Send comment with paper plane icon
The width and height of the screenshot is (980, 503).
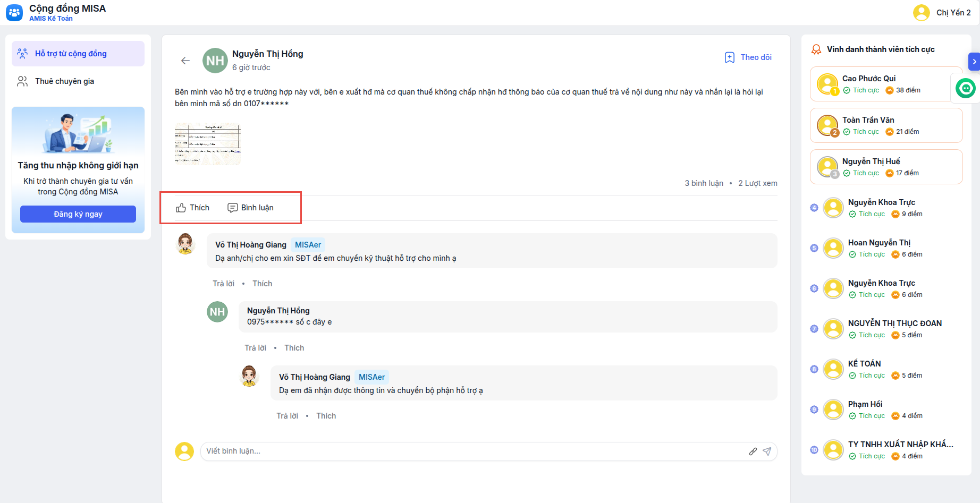click(x=767, y=451)
